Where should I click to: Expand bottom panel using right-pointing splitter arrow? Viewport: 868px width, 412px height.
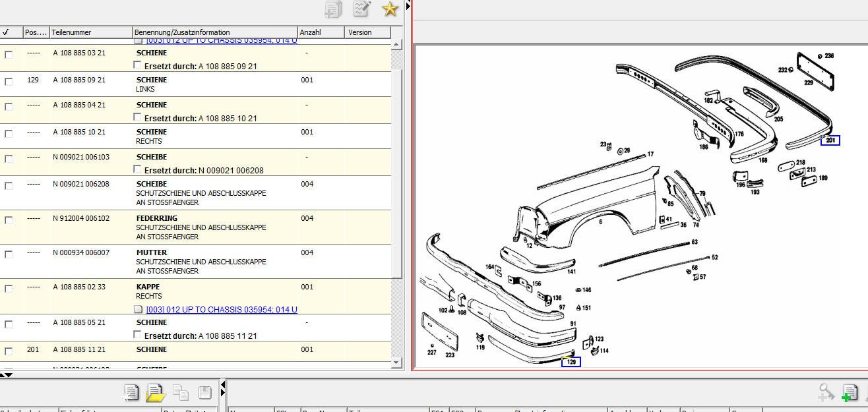click(223, 393)
